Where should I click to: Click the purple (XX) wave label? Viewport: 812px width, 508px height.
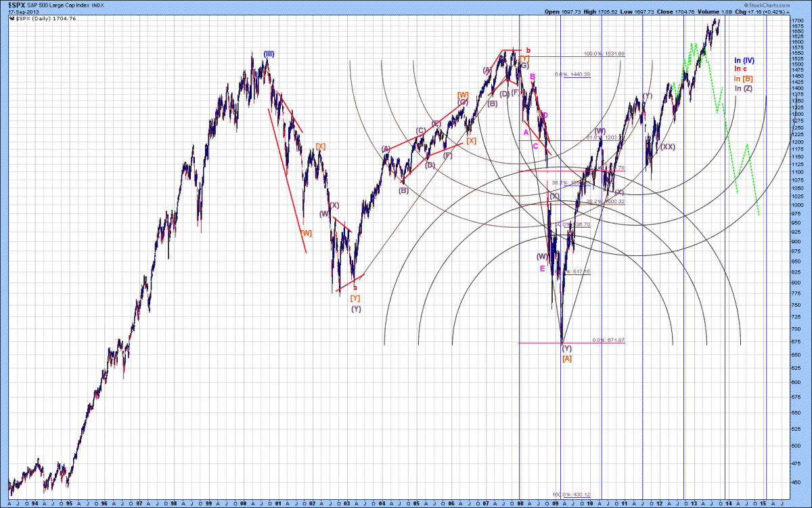pyautogui.click(x=667, y=146)
